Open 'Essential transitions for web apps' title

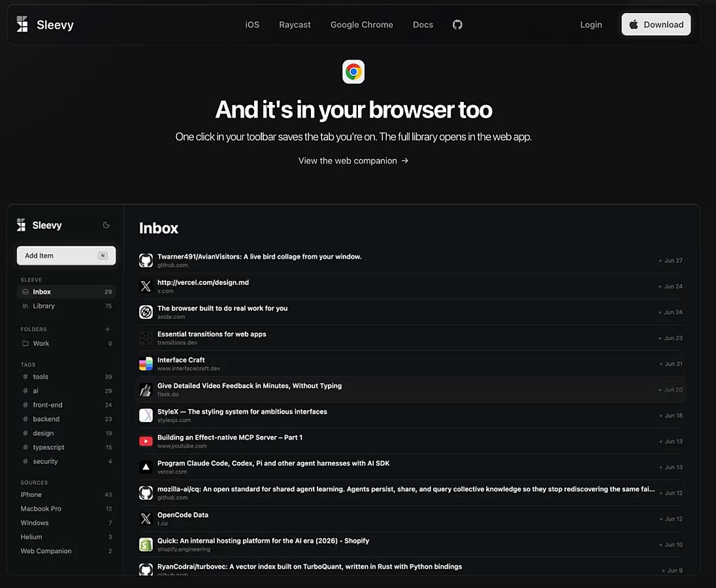pos(212,334)
